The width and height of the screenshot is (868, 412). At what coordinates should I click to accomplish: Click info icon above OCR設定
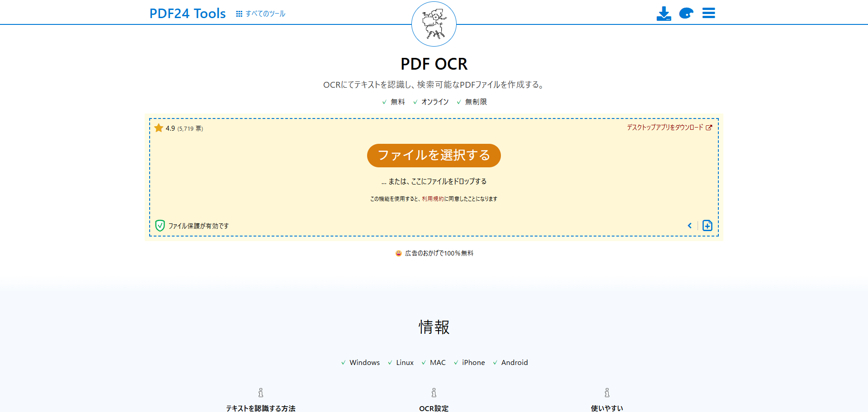[x=434, y=393]
